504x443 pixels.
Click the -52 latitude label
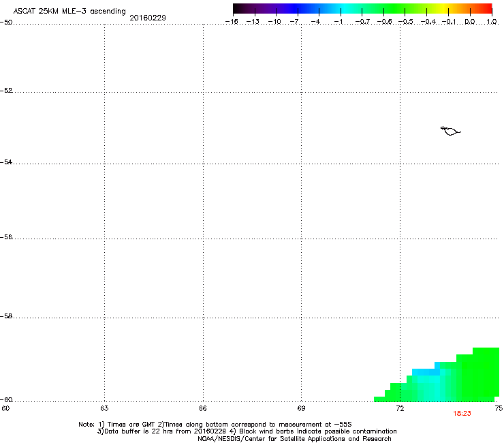tap(6, 91)
